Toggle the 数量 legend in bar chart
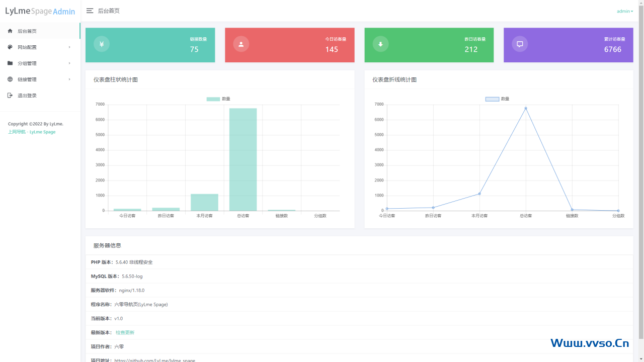 tap(218, 99)
